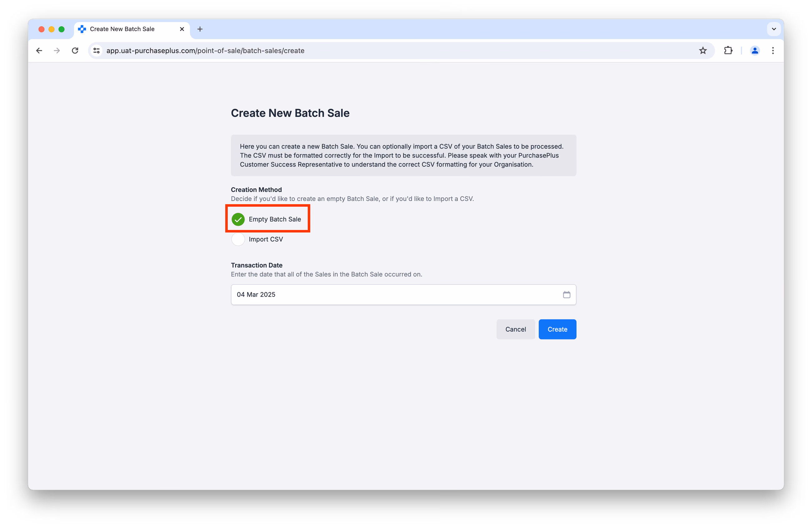View site information icon in address bar
812x527 pixels.
tap(97, 51)
